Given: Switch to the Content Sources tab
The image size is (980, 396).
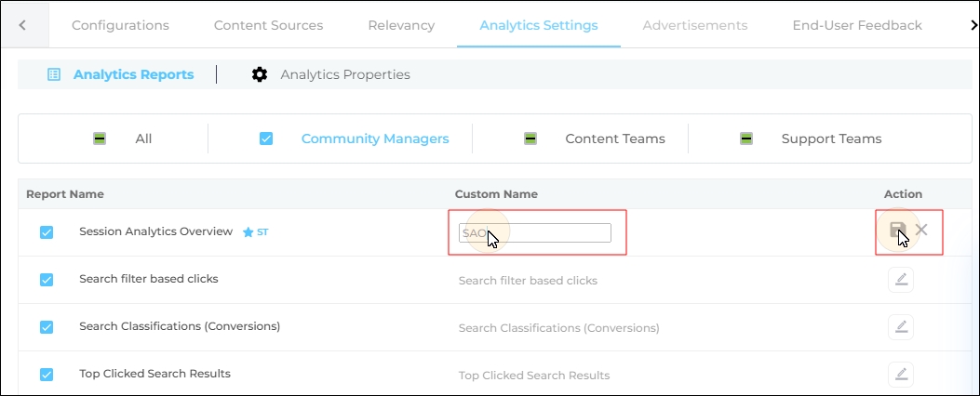Looking at the screenshot, I should tap(268, 25).
